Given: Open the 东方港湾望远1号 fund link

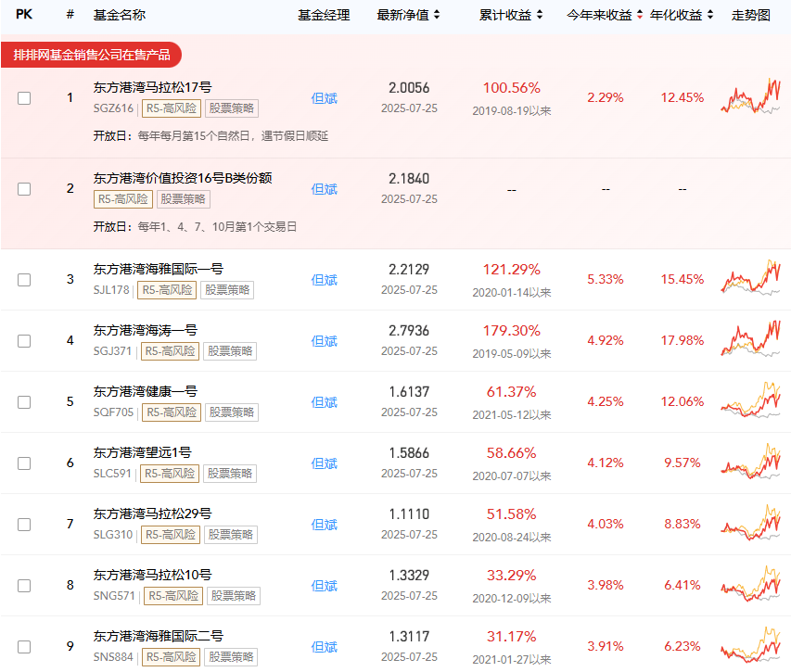Looking at the screenshot, I should click(142, 452).
